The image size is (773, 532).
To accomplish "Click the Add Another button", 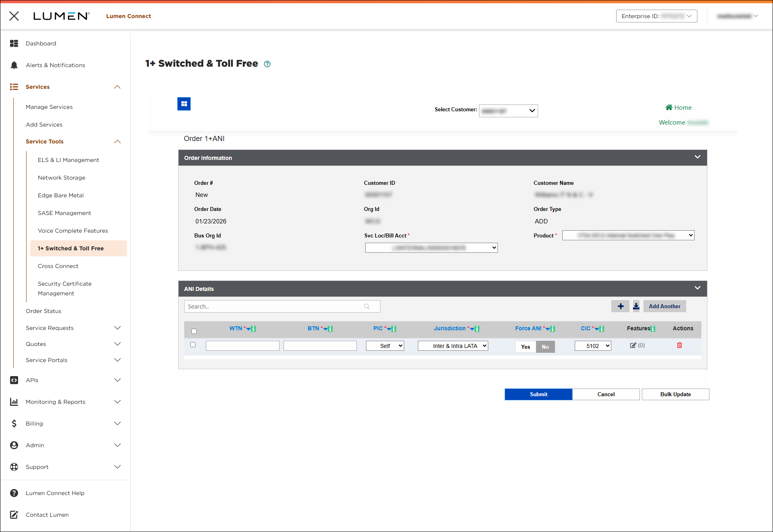I will tap(665, 306).
